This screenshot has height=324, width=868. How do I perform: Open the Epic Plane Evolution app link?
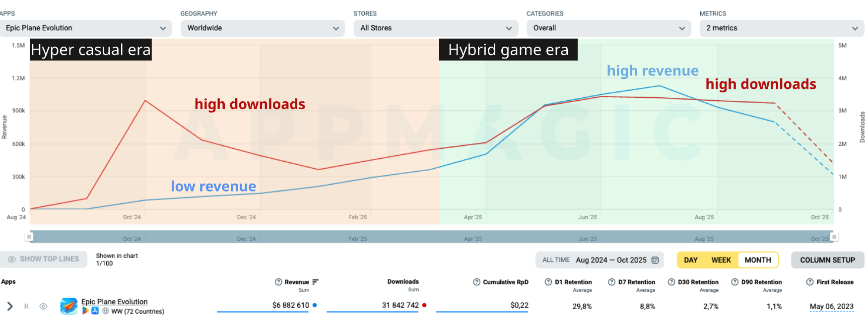[x=115, y=302]
